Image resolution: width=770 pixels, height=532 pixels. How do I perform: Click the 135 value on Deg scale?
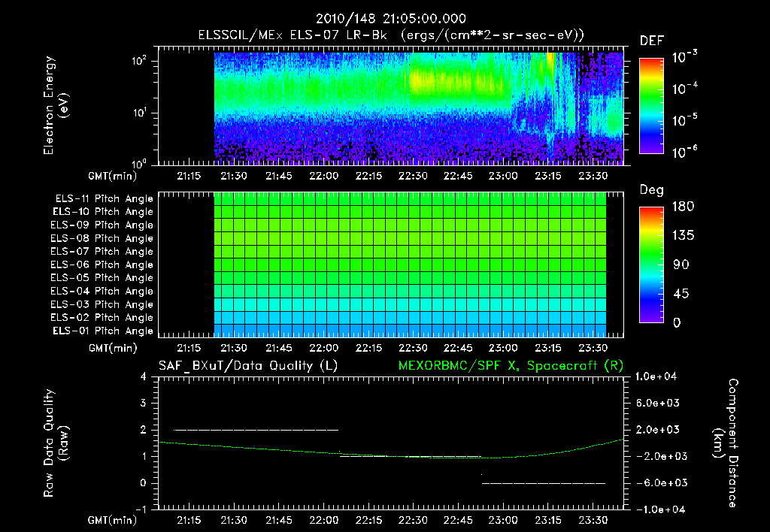[683, 236]
